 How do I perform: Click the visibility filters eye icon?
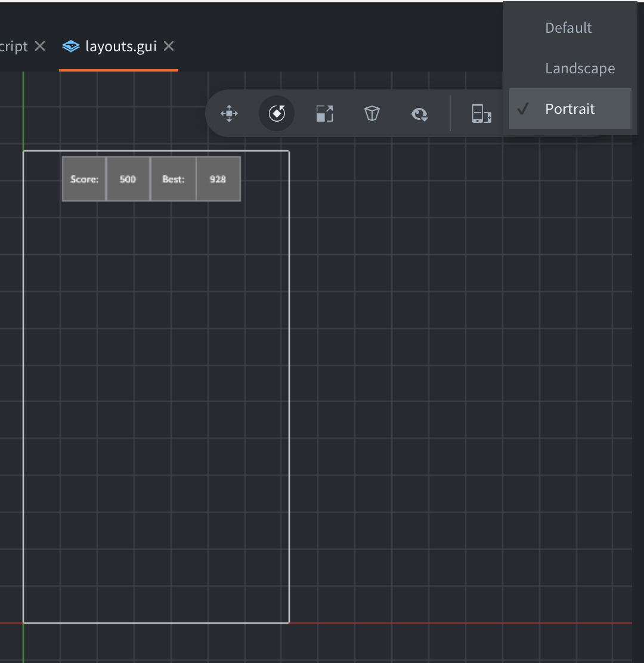[x=419, y=114]
